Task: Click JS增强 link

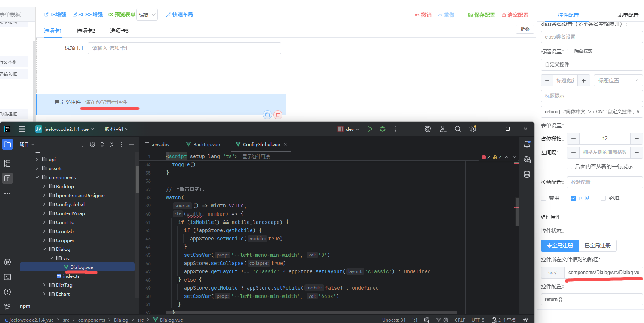Action: 55,15
